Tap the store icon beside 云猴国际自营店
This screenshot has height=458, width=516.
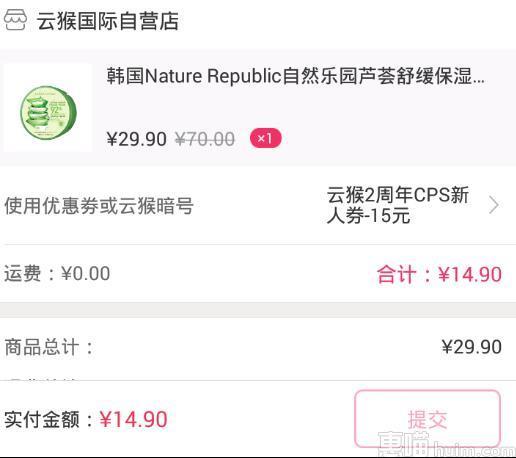coord(15,20)
